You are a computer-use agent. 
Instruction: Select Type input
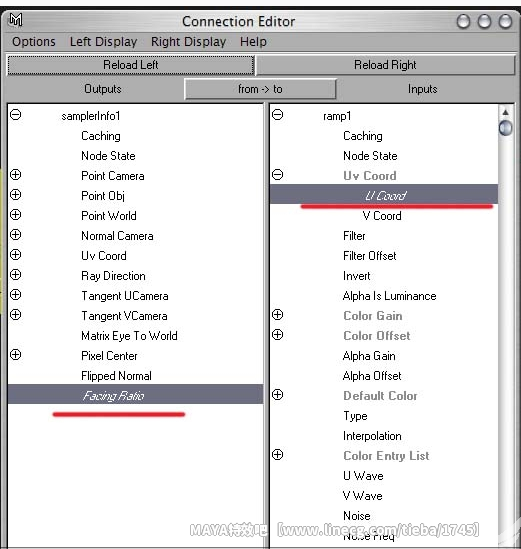pyautogui.click(x=355, y=416)
